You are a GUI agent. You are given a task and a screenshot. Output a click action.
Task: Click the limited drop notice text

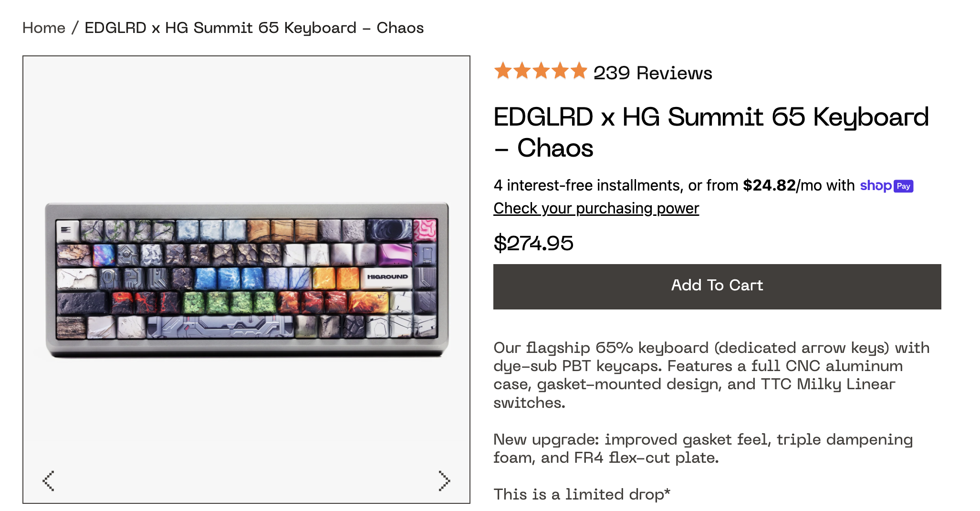point(582,494)
